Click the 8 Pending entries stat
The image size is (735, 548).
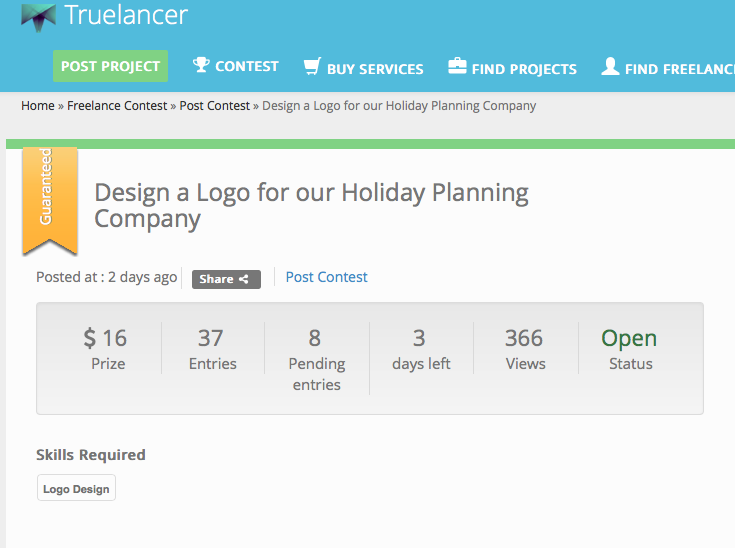[316, 359]
